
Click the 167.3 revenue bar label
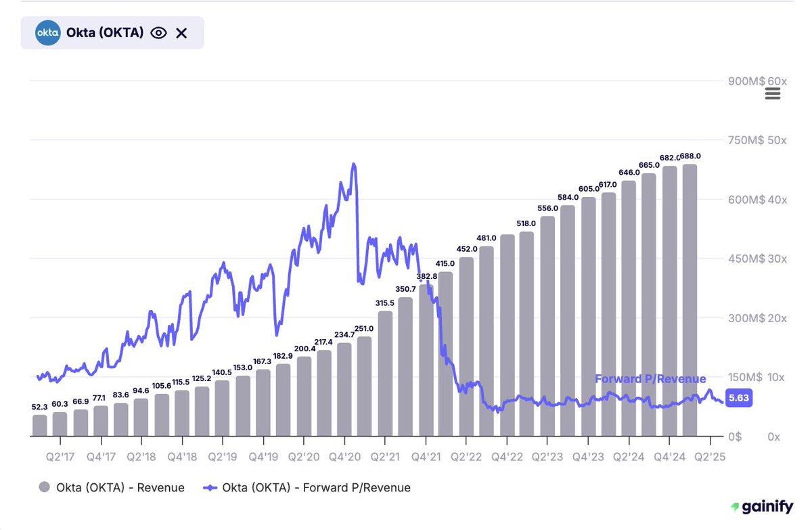click(263, 361)
